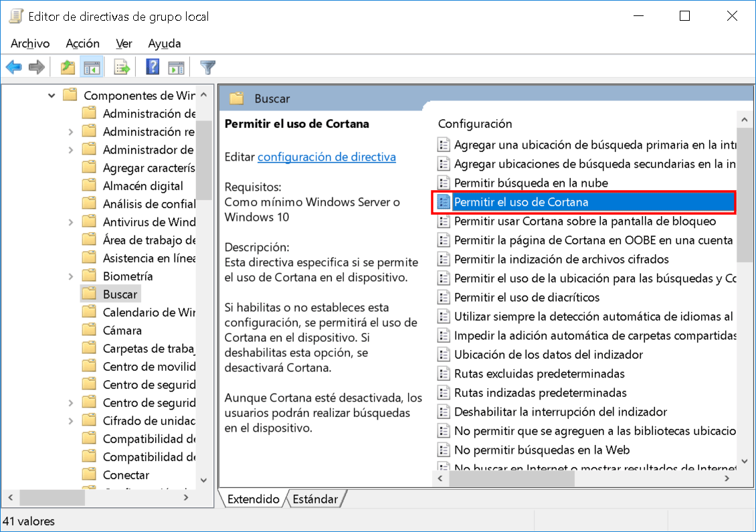This screenshot has height=532, width=756.
Task: Click policy icon beside Rutas excluidas predeterminadas
Action: click(x=444, y=373)
